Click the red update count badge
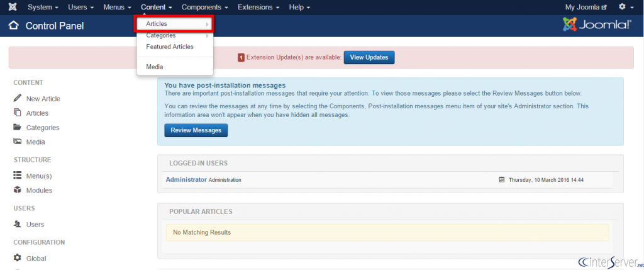The image size is (644, 270). pos(241,57)
